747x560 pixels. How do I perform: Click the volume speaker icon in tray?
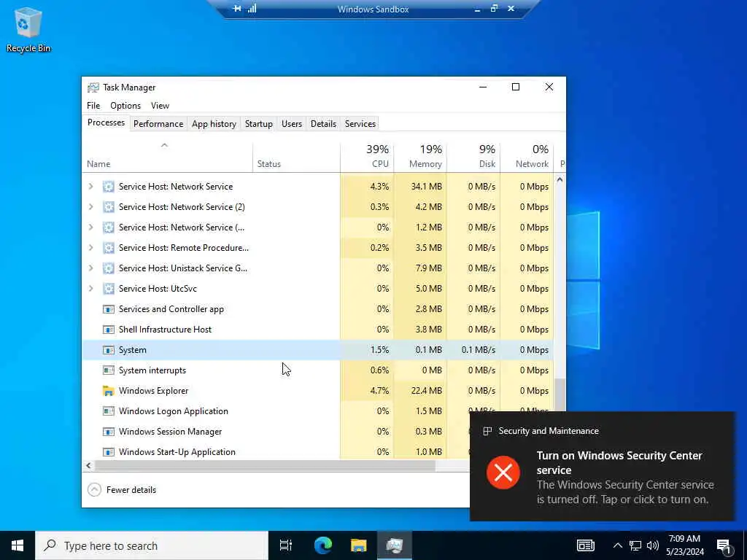(653, 545)
